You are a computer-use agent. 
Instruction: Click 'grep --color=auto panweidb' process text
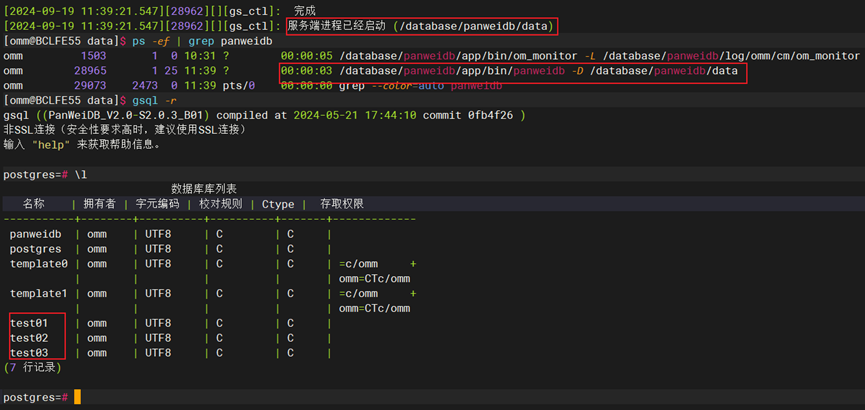click(x=420, y=86)
